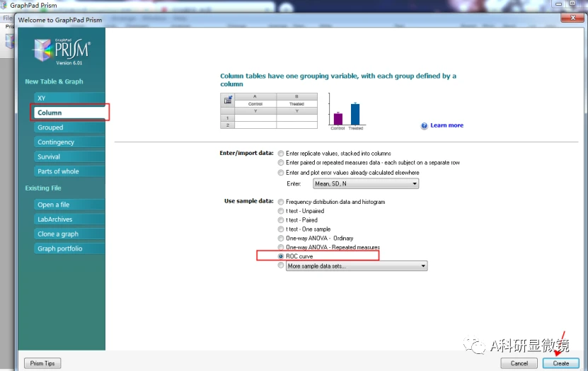The height and width of the screenshot is (371, 588).
Task: Select the Parts of whole table type
Action: click(69, 171)
